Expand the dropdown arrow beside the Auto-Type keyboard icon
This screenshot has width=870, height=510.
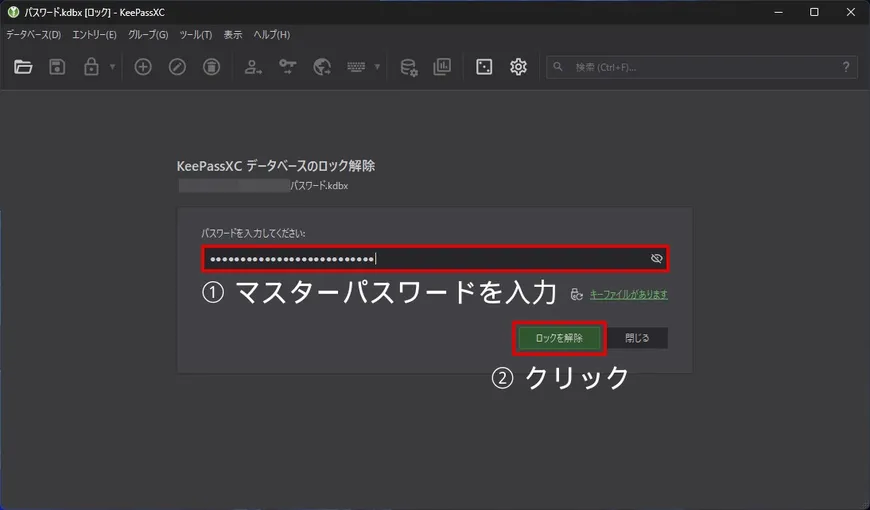point(377,67)
